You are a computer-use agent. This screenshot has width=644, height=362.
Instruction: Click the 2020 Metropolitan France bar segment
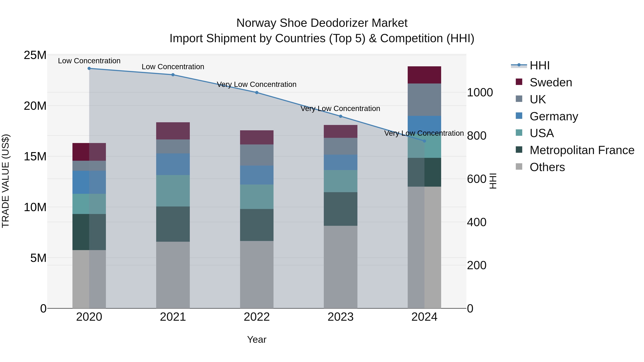(x=89, y=232)
